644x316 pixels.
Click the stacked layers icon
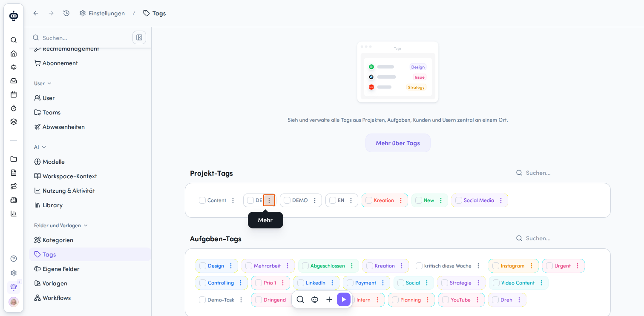[x=14, y=122]
